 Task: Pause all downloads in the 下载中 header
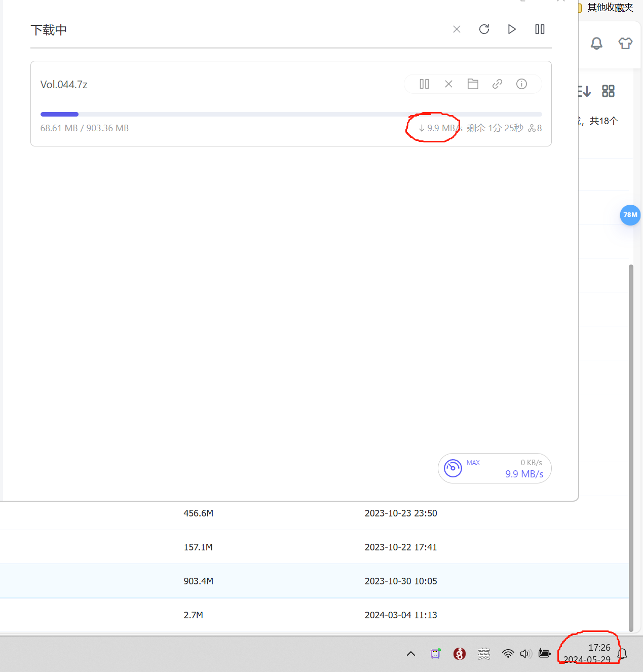point(540,29)
